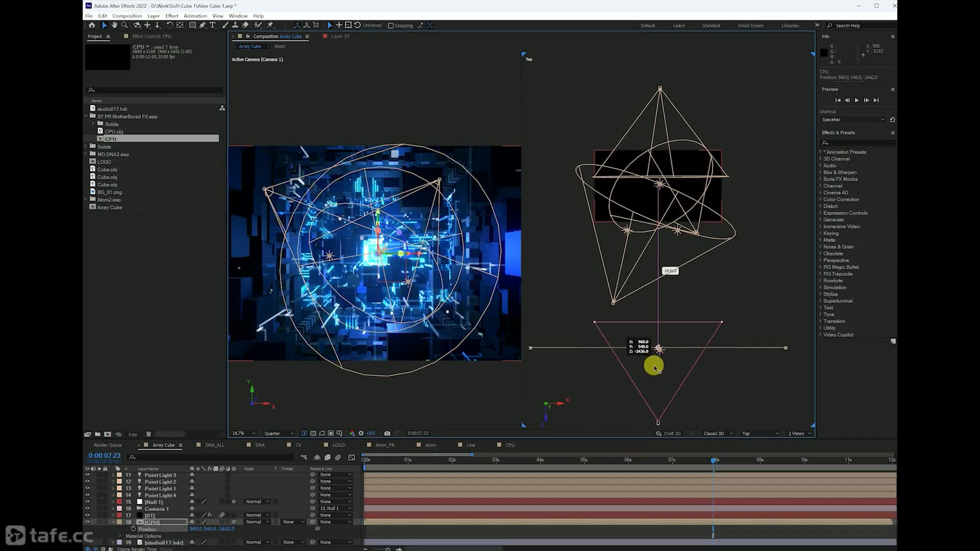This screenshot has height=551, width=980.
Task: Click the CPU composition tab
Action: [x=510, y=445]
